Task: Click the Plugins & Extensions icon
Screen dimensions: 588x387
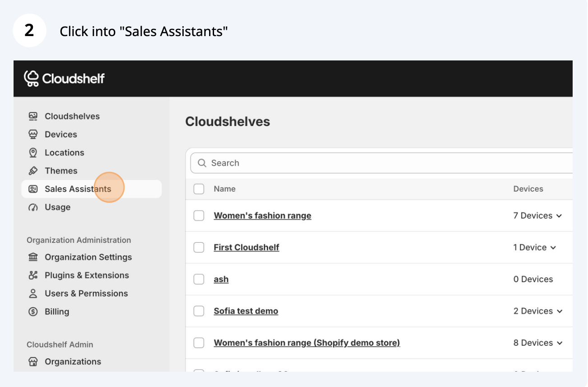Action: click(x=33, y=275)
